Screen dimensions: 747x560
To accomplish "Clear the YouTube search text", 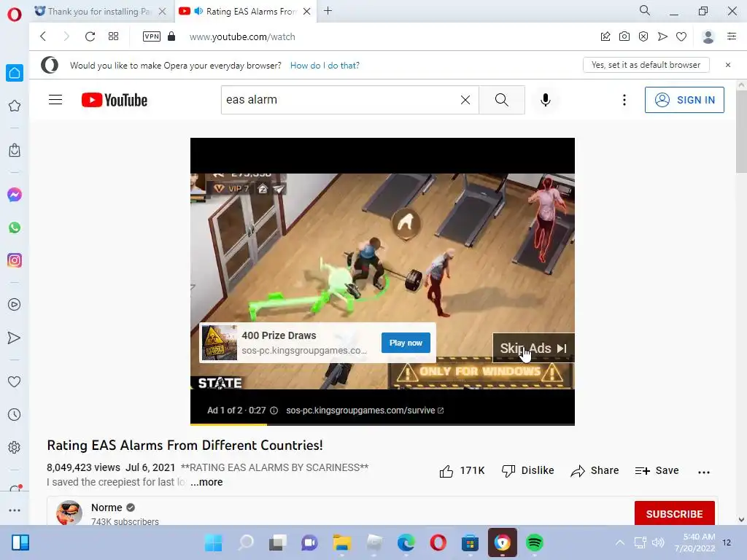I will (x=465, y=99).
